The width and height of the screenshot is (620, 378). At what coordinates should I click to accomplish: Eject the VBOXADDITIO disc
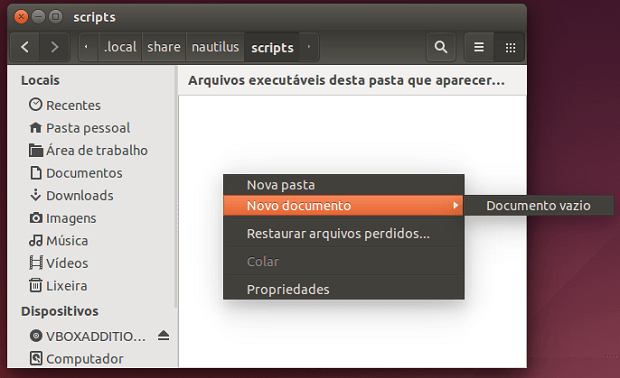163,336
